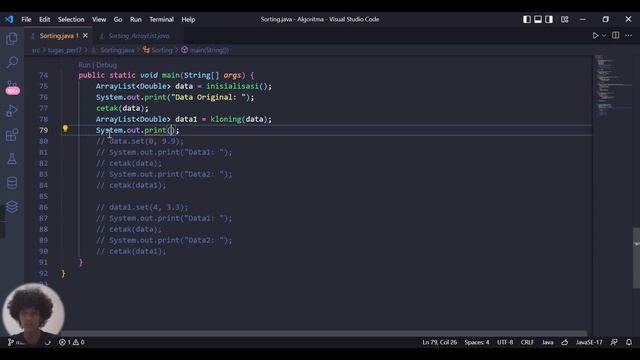Select the Sorting.java tab
Viewport: 640px width, 360px height.
[x=58, y=36]
